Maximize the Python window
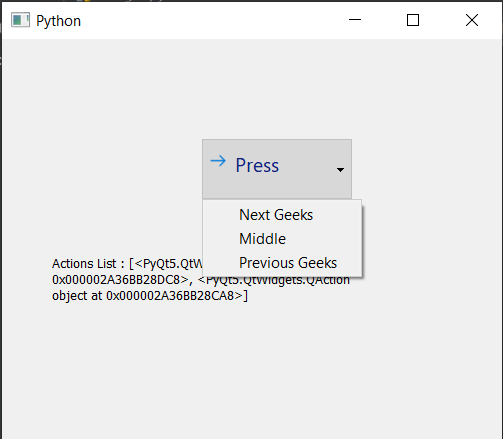503x439 pixels. point(413,20)
